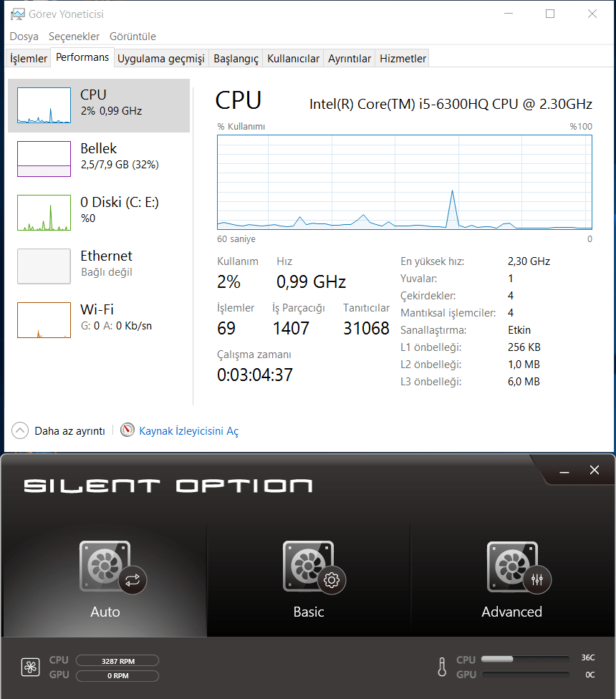Maximize the Görev Yöneticisi window
This screenshot has width=616, height=699.
[x=550, y=14]
